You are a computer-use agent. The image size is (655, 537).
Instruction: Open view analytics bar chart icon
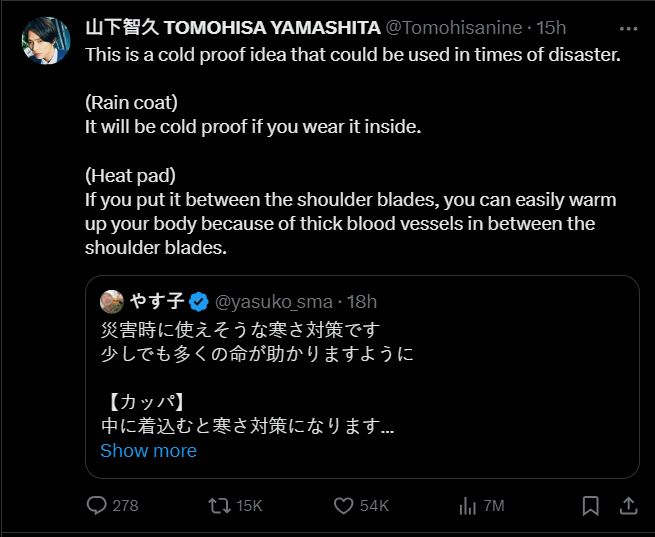(467, 505)
